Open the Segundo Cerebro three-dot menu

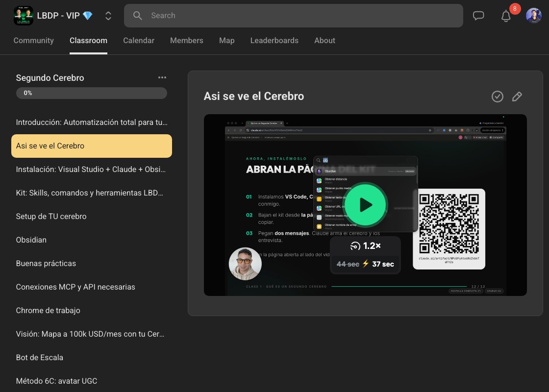162,77
